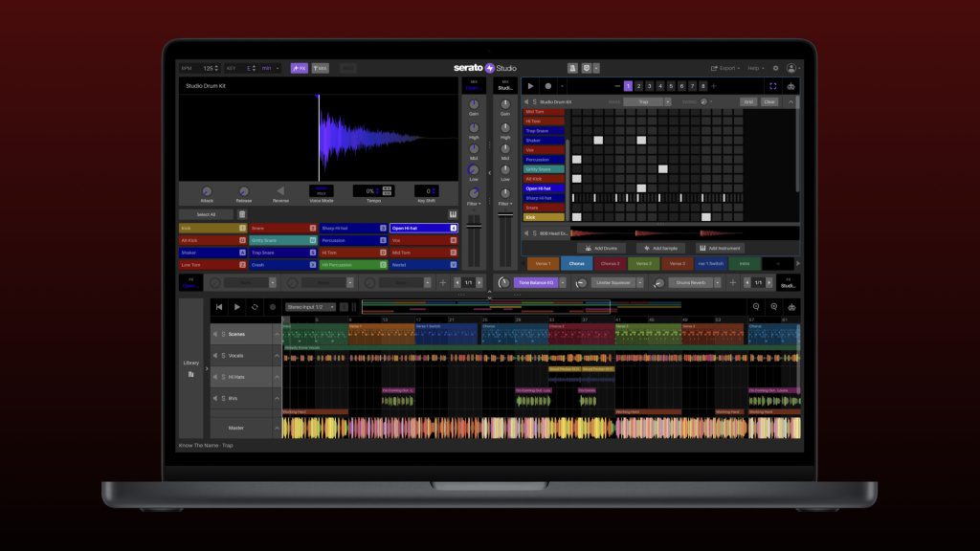Open the piano keyboard view icon
This screenshot has height=551, width=980.
pyautogui.click(x=453, y=214)
